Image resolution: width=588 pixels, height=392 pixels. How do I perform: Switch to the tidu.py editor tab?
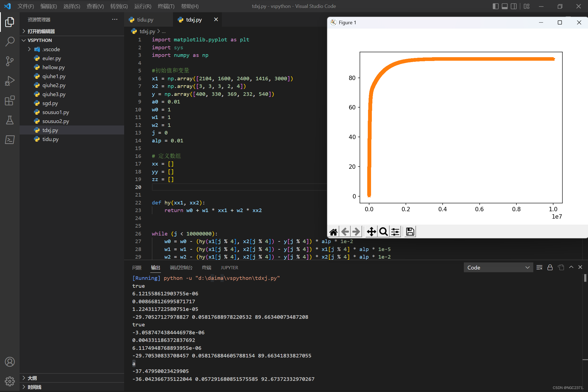(x=145, y=20)
